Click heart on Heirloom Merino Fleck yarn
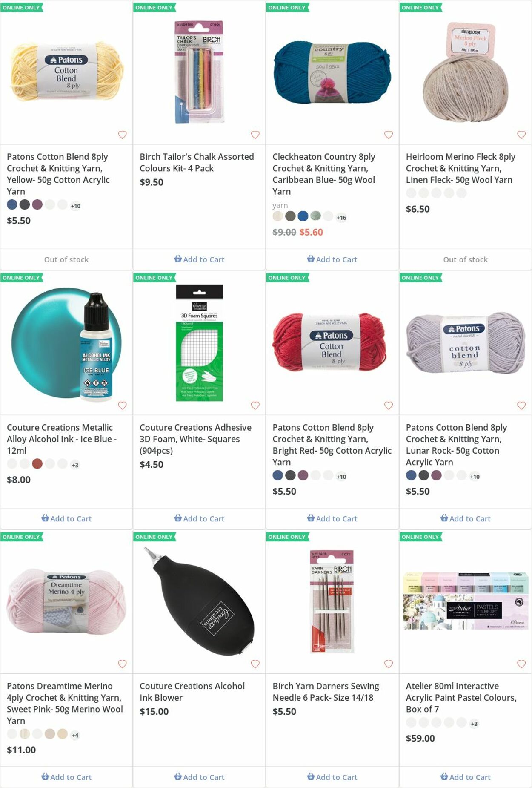This screenshot has height=788, width=532. 521,135
